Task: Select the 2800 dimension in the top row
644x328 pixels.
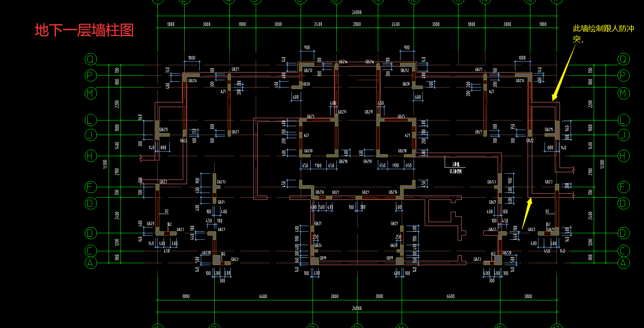Action: tap(357, 24)
